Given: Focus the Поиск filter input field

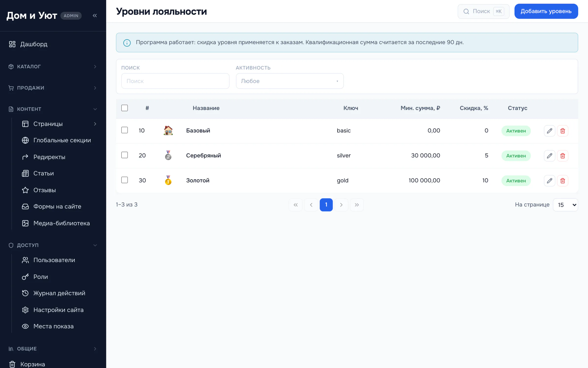Looking at the screenshot, I should click(175, 81).
